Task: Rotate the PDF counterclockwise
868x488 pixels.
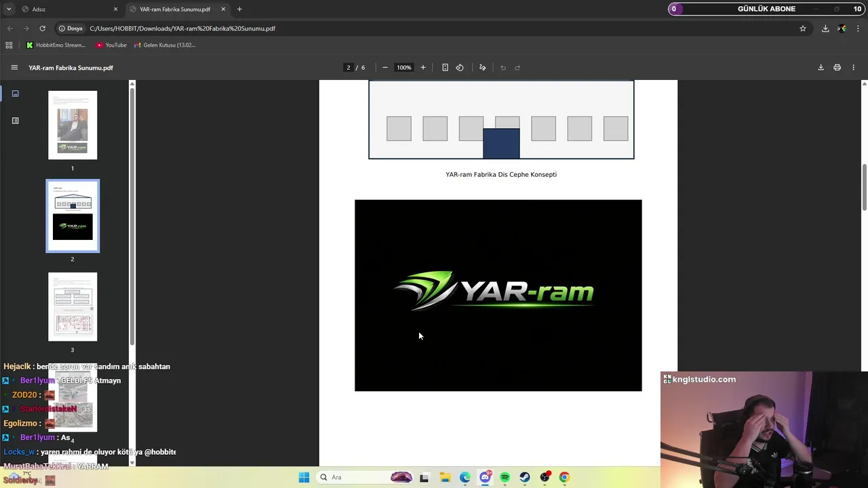Action: [460, 67]
